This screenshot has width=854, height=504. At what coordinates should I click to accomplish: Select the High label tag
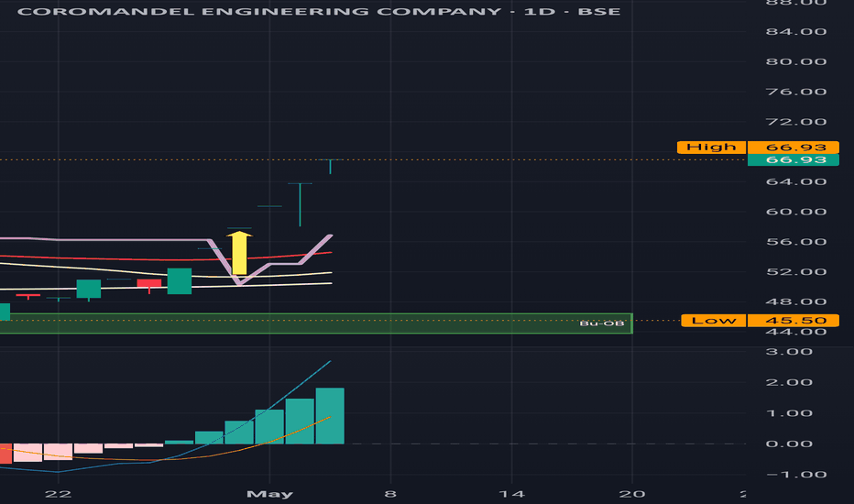[x=711, y=148]
